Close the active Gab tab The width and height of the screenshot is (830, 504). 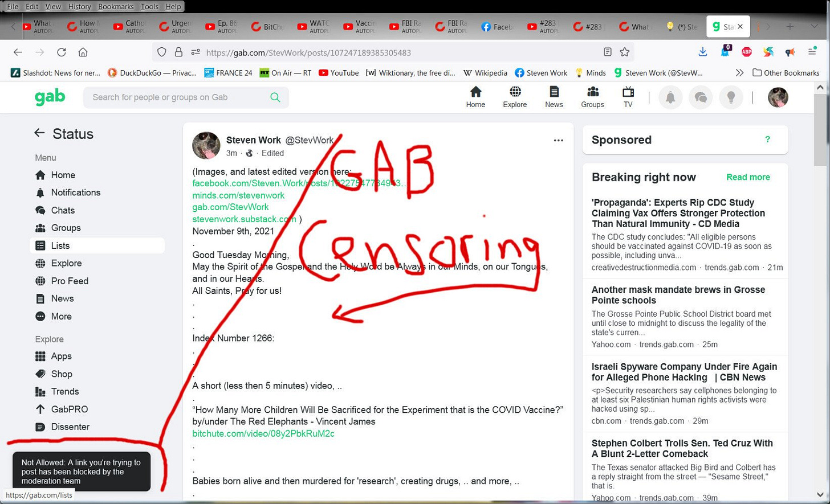[740, 27]
